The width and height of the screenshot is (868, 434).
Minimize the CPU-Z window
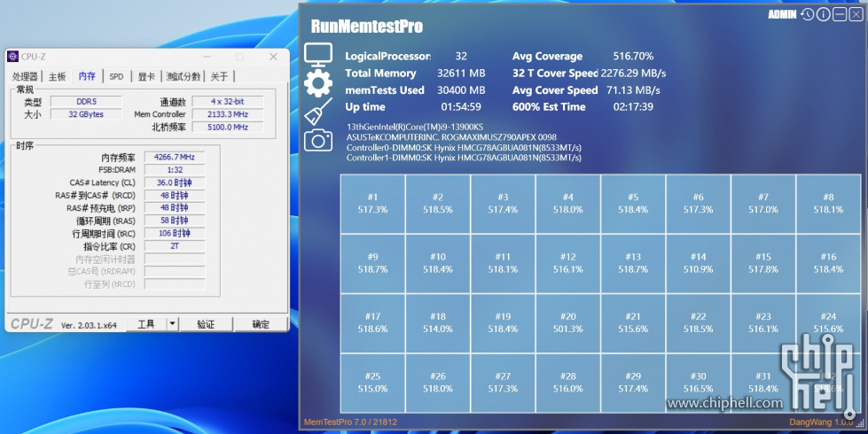point(207,57)
